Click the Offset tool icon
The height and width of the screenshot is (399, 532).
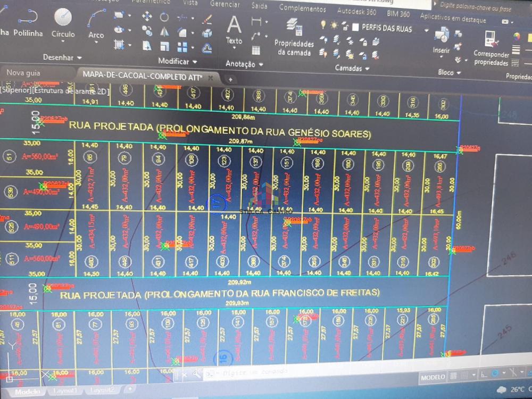click(x=207, y=48)
